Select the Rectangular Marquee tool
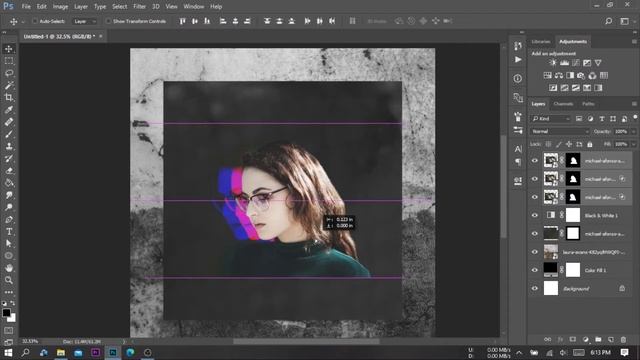Viewport: 640px width, 360px height. coord(9,61)
